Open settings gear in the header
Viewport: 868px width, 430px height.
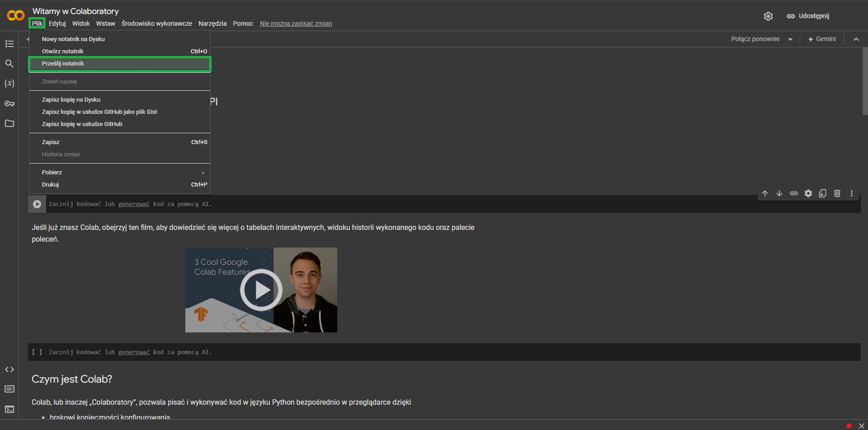coord(768,16)
